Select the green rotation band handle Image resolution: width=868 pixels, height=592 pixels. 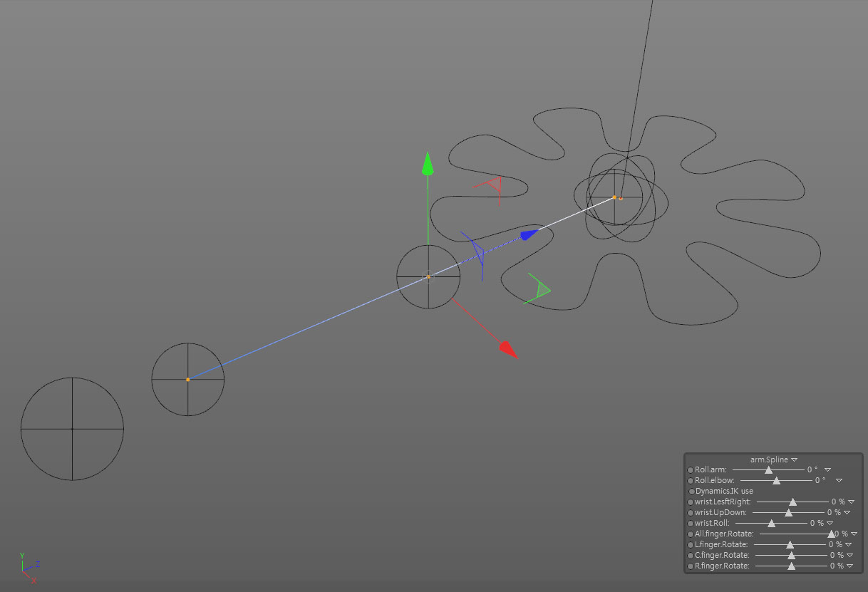(x=542, y=289)
